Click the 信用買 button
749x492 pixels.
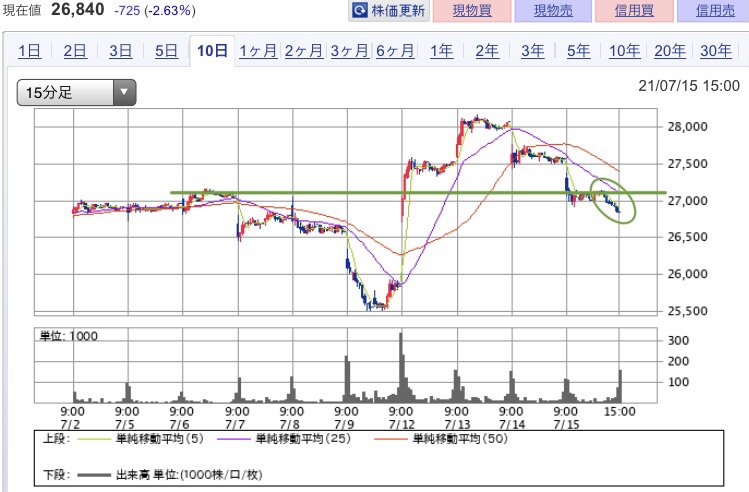tap(634, 11)
